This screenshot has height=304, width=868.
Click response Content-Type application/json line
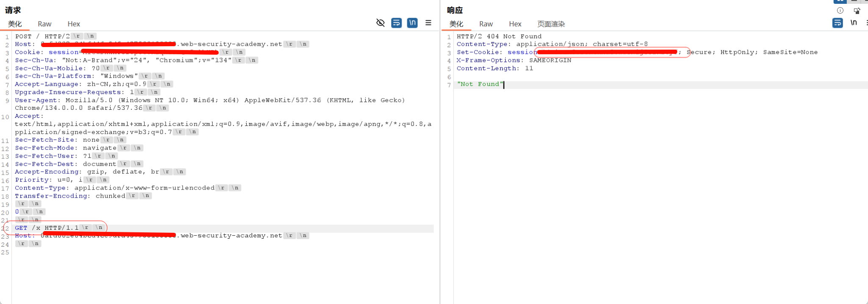(x=552, y=44)
